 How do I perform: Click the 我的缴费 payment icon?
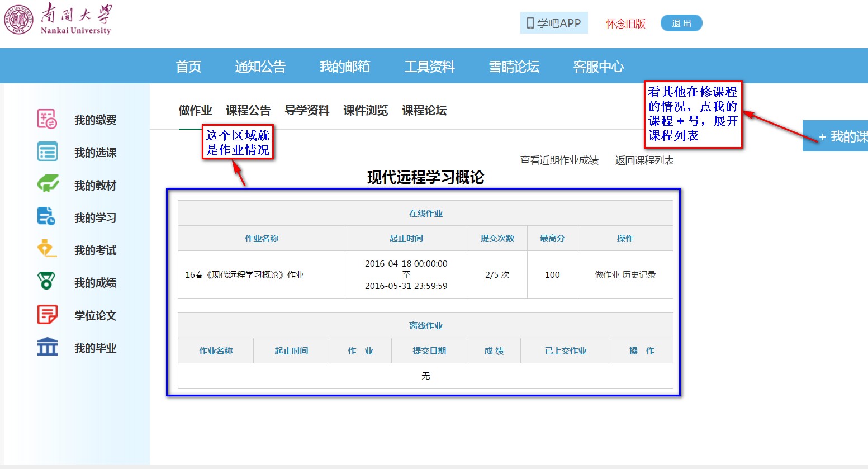pyautogui.click(x=47, y=120)
